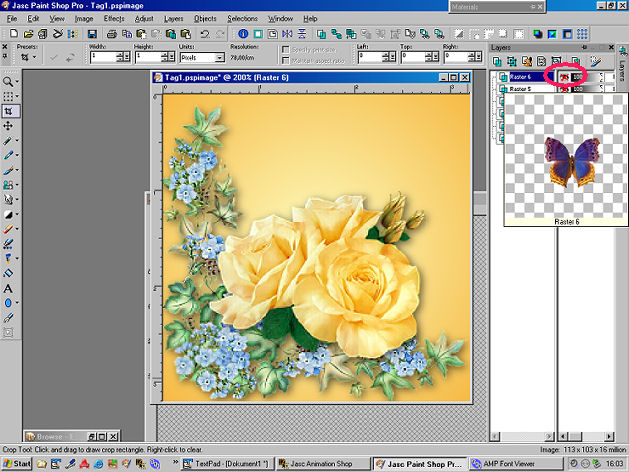The height and width of the screenshot is (472, 629).
Task: Enable Maintain aspect ratio checkbox
Action: point(286,61)
